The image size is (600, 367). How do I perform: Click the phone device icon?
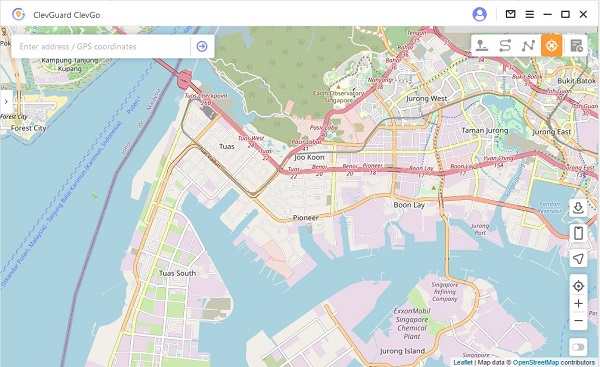pos(578,233)
